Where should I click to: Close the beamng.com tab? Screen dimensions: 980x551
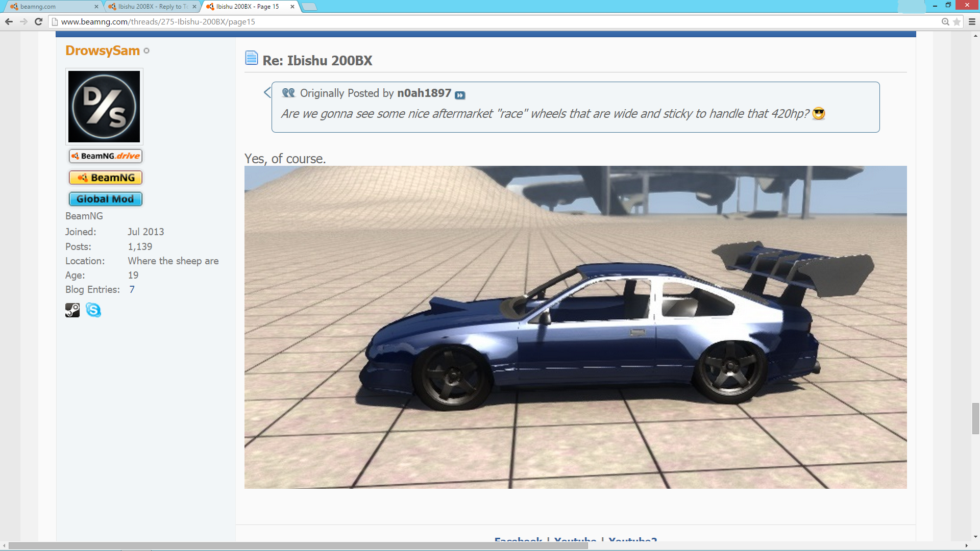(x=96, y=7)
